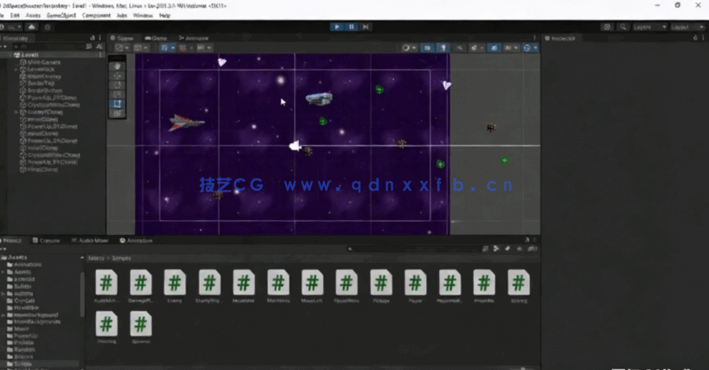Select the Scripts folder in Project tree
The image size is (709, 370).
[x=23, y=364]
